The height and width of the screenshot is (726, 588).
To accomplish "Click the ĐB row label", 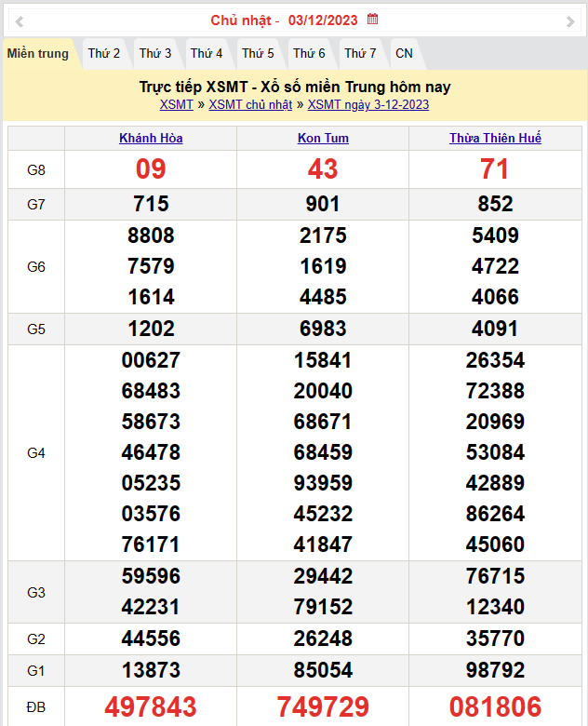I will (36, 707).
